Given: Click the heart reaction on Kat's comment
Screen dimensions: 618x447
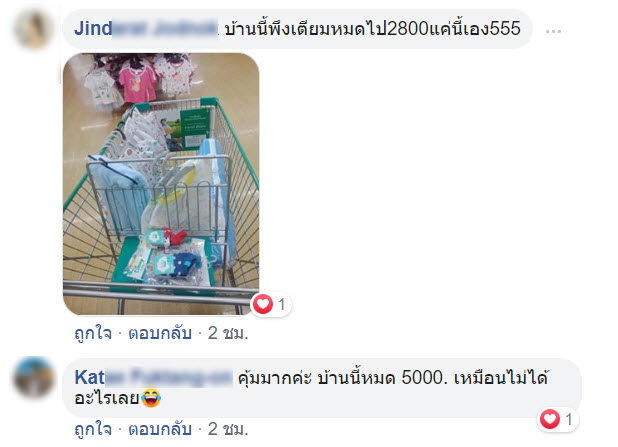Looking at the screenshot, I should [x=550, y=419].
